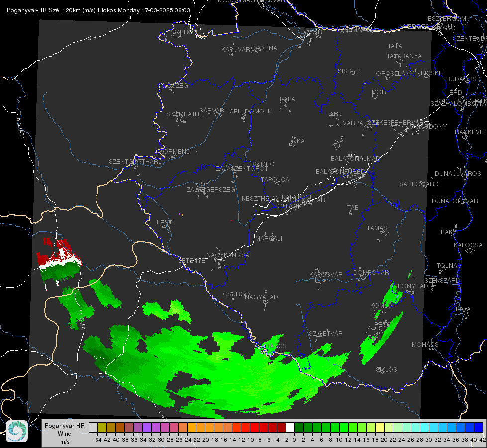This screenshot has height=448, width=487.
Task: Click the NAGYATÁD label
Action: click(261, 297)
